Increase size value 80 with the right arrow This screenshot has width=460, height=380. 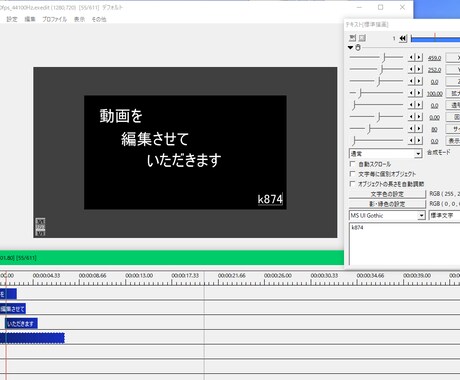coord(419,129)
